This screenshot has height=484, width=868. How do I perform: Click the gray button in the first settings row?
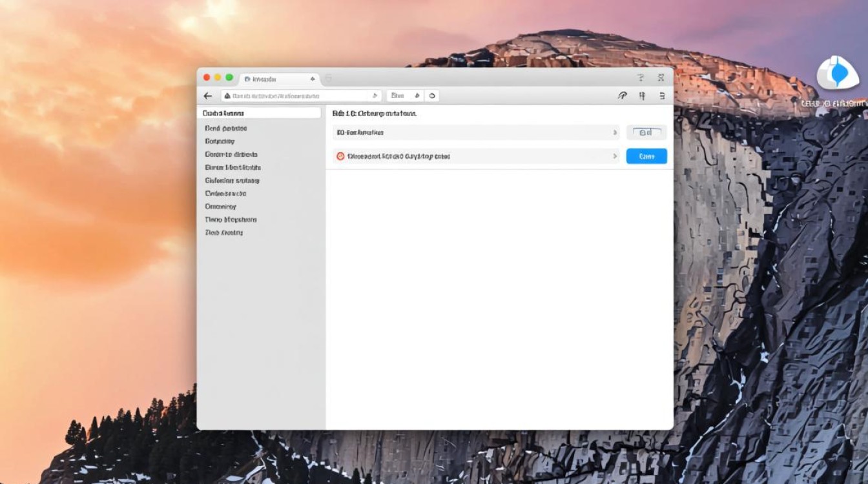(646, 132)
